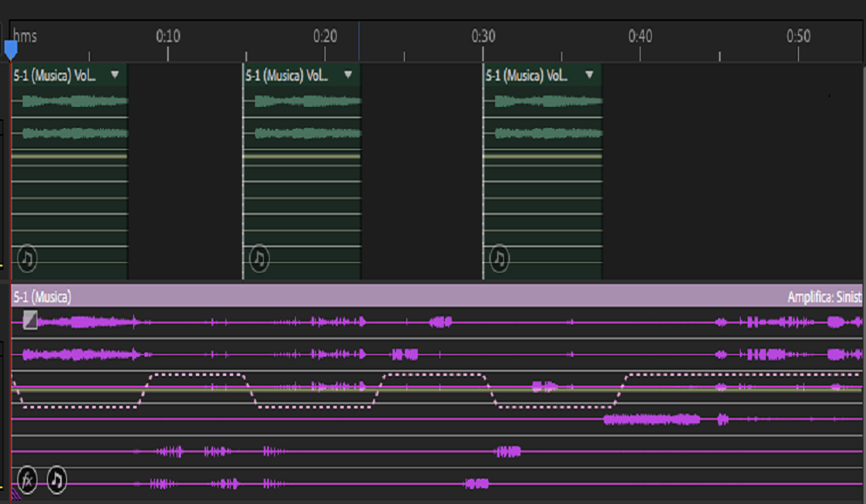Viewport: 866px width, 504px height.
Task: Open the third green clip's dropdown arrow
Action: click(588, 76)
